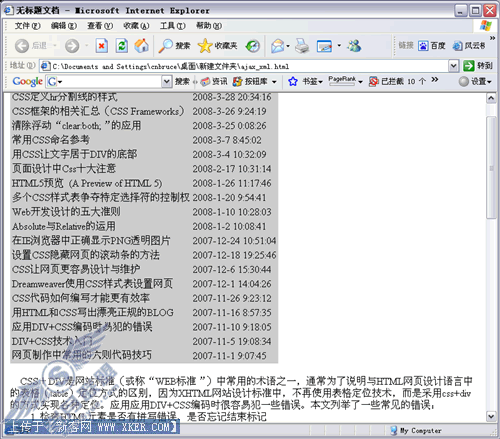Click the IE icon beside 风云B link
This screenshot has height=439, width=500.
[x=457, y=46]
